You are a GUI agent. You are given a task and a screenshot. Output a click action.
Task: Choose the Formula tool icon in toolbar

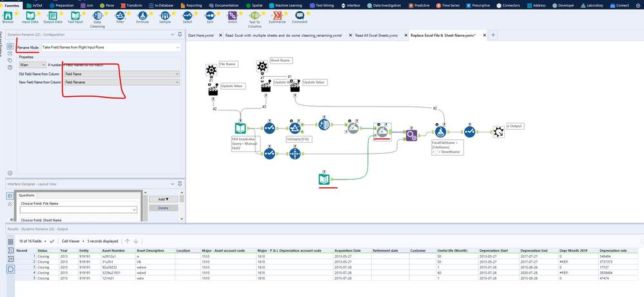tap(142, 15)
